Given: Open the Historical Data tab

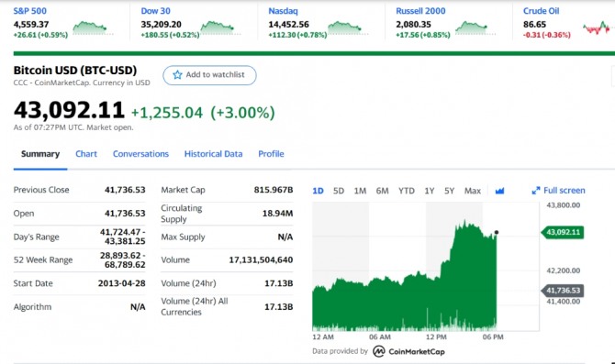Looking at the screenshot, I should (213, 154).
